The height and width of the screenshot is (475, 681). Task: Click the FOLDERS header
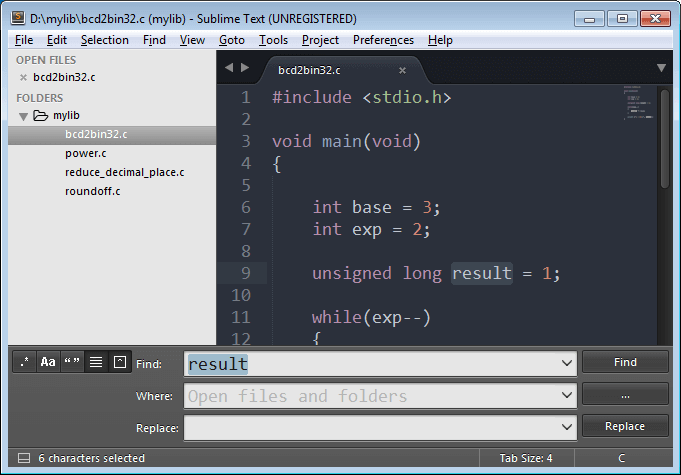pos(40,98)
